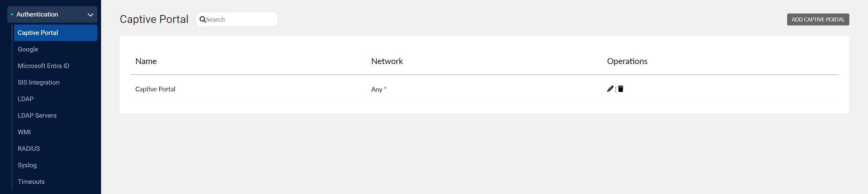
Task: Open the Google authentication page
Action: [x=28, y=49]
